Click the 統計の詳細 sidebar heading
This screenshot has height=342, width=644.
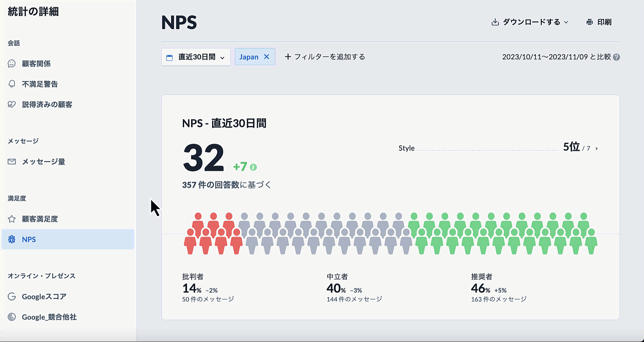[x=33, y=11]
